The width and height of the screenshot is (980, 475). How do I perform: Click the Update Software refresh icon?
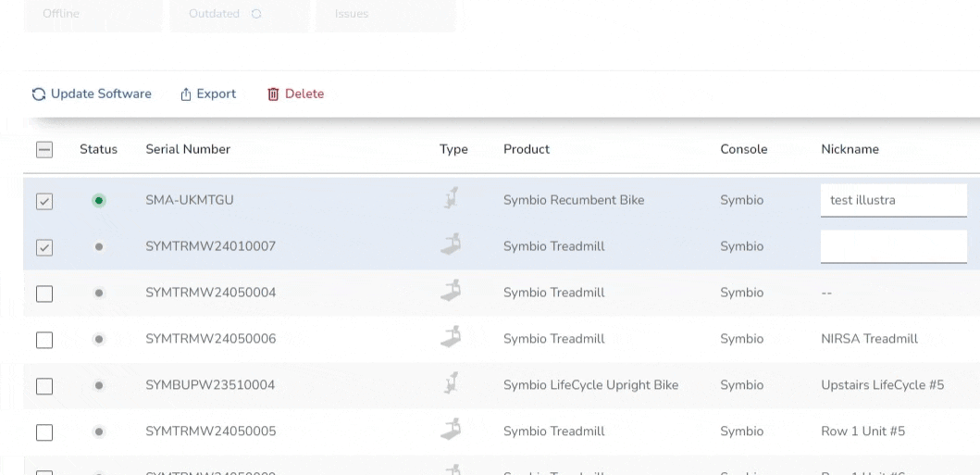39,94
